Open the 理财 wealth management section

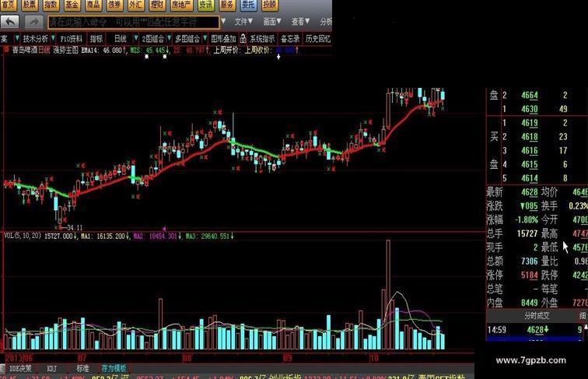pyautogui.click(x=157, y=5)
